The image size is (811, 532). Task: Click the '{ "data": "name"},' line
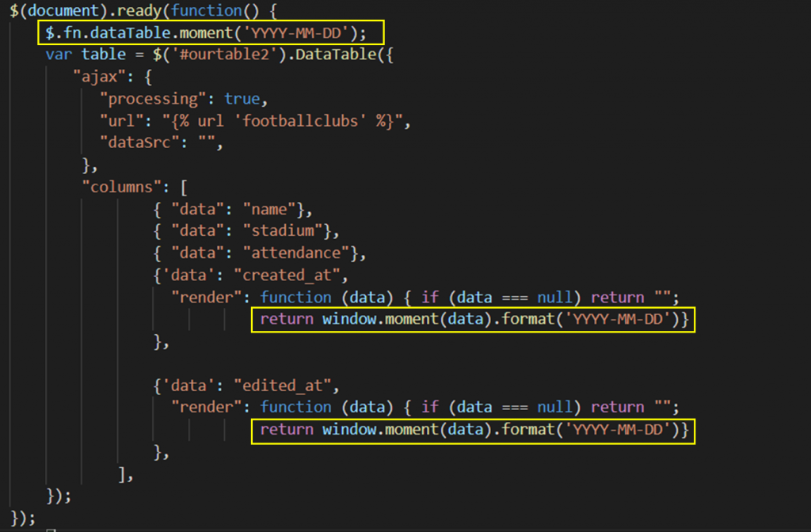[233, 209]
